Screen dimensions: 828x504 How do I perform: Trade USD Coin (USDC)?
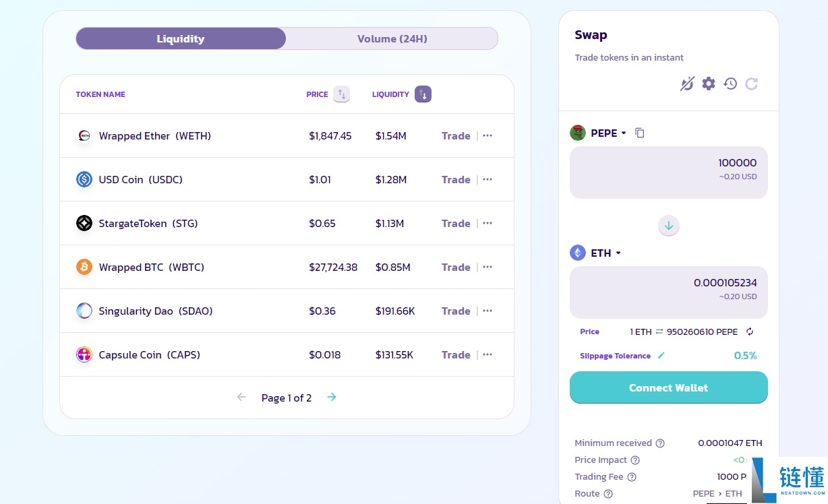456,179
